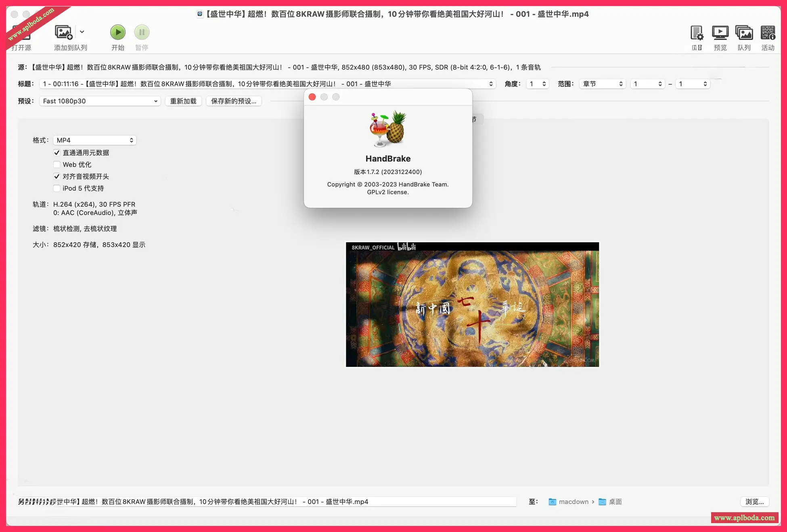Enable iPod 5G support checkbox
The height and width of the screenshot is (532, 787).
pos(57,188)
